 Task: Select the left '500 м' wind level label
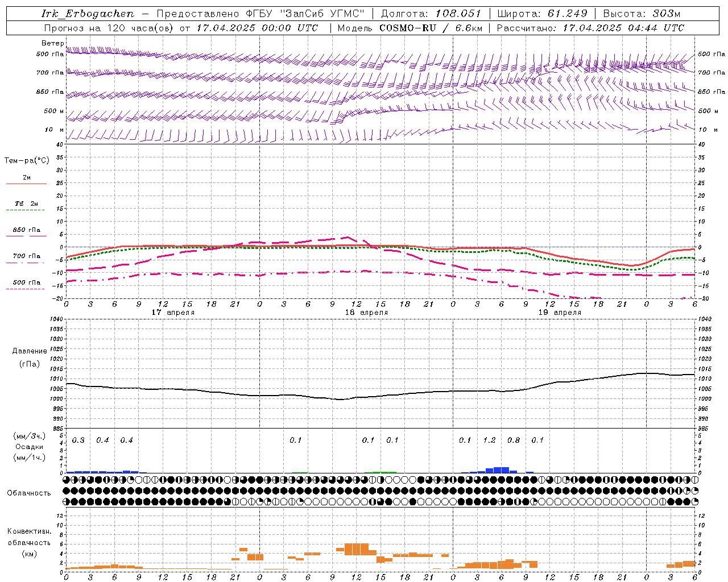pos(54,111)
